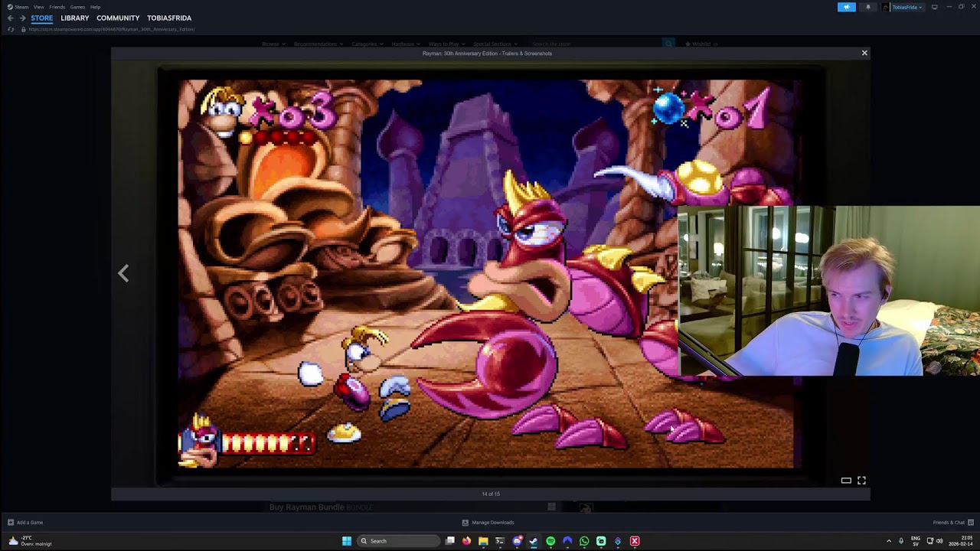Click the '14 of 15' screenshot counter

[491, 494]
